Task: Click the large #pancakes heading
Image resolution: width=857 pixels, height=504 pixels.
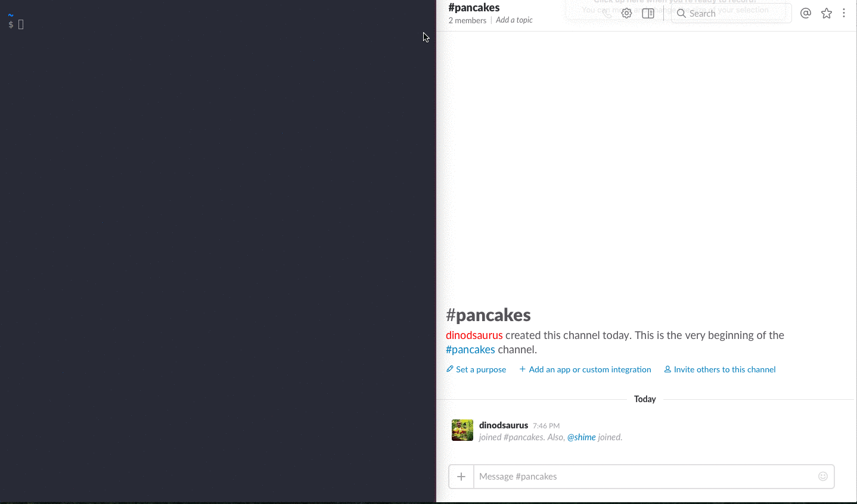Action: 488,315
